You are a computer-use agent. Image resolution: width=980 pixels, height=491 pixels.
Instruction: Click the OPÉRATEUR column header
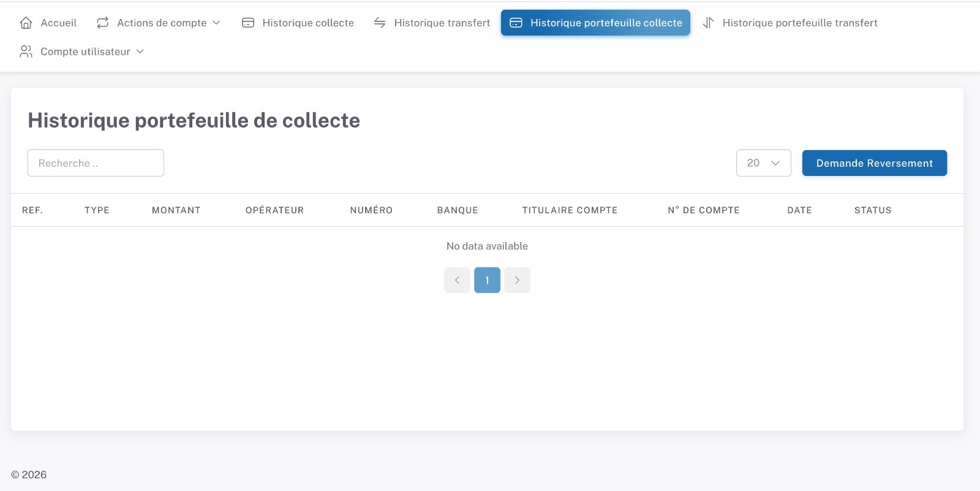pyautogui.click(x=274, y=210)
